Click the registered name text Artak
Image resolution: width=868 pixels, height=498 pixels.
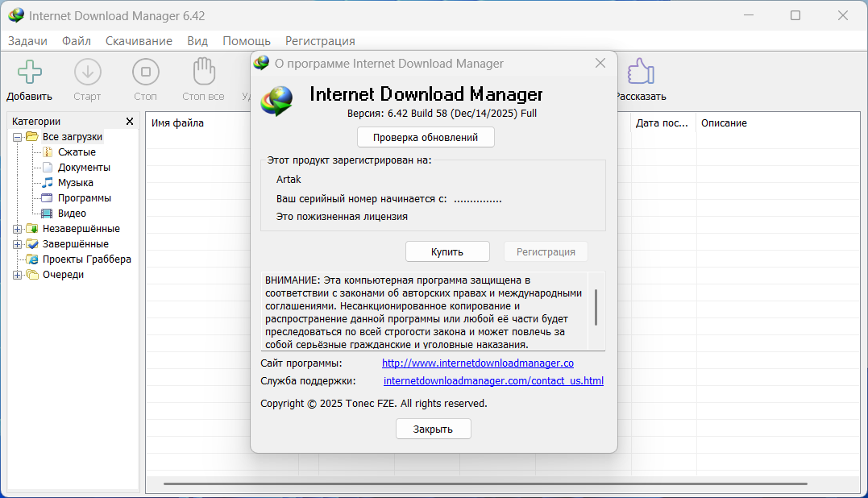[x=289, y=179]
